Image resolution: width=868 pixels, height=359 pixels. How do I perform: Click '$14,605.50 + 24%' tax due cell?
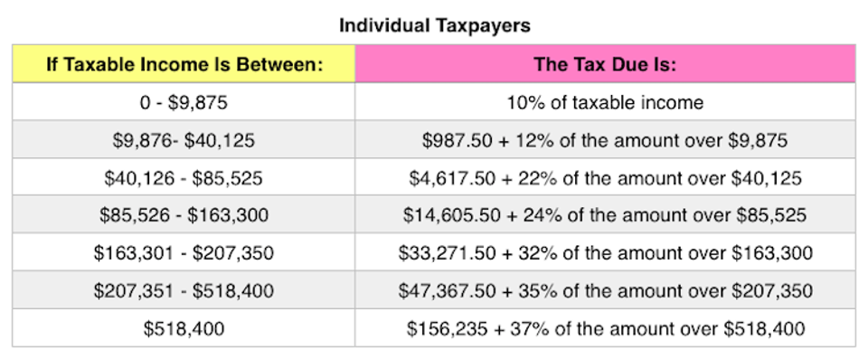click(x=606, y=214)
